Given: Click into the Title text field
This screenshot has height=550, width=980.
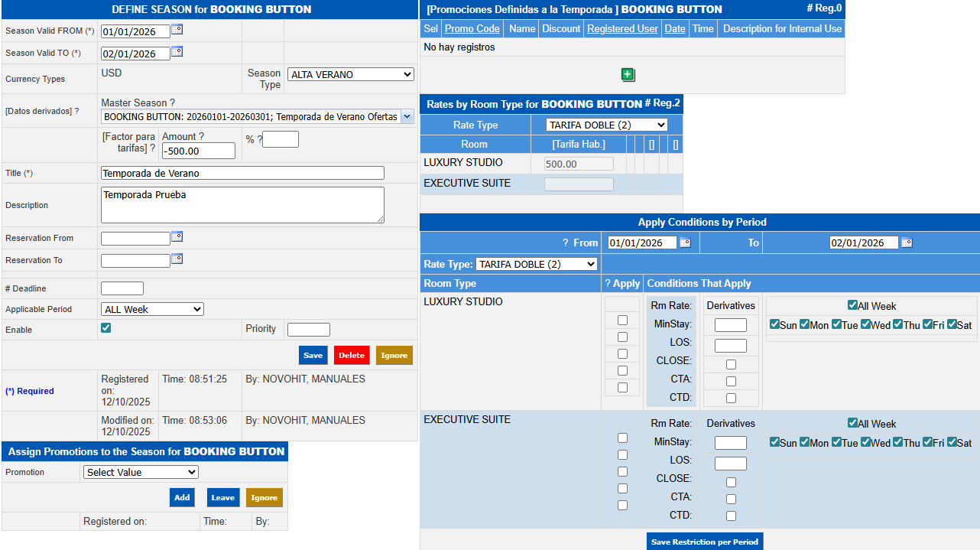Looking at the screenshot, I should [242, 173].
